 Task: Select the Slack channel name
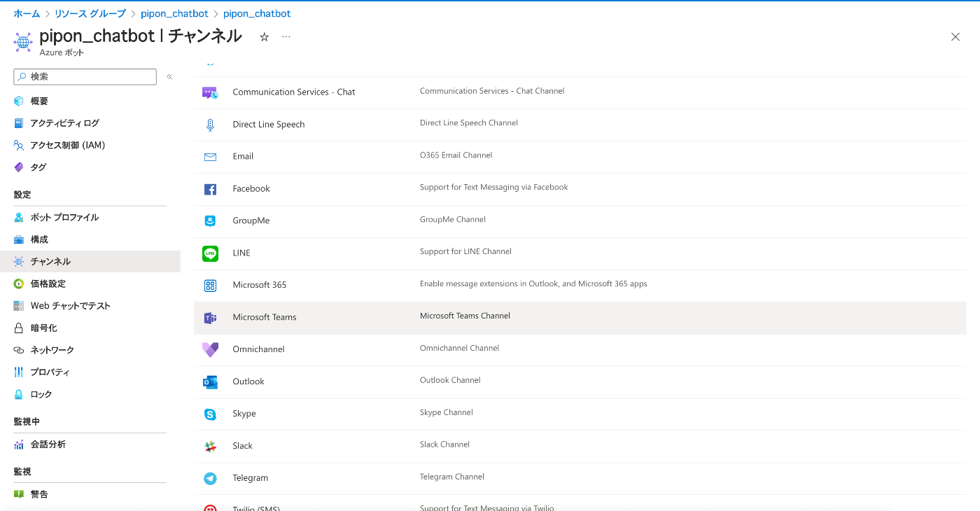(x=243, y=447)
